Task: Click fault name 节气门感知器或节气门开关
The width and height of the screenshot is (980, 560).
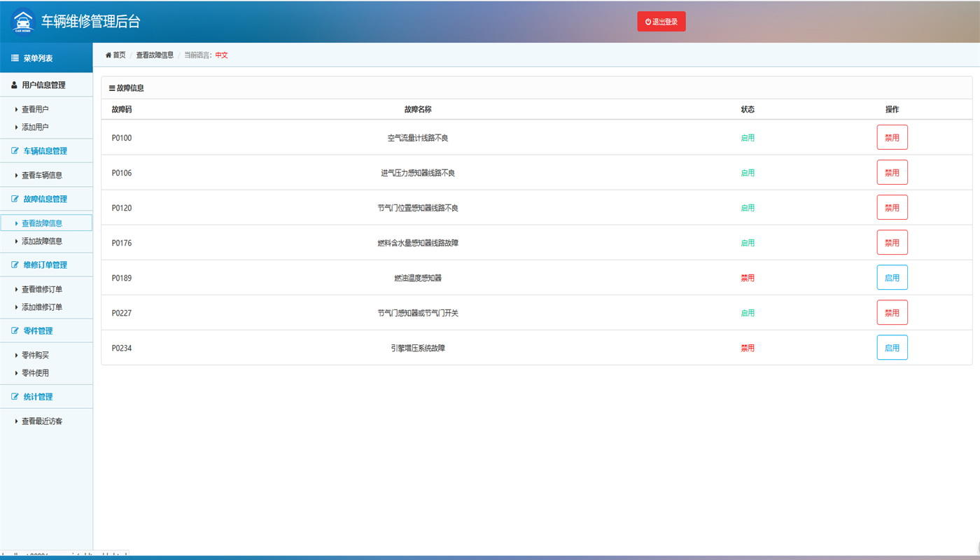Action: coord(418,313)
